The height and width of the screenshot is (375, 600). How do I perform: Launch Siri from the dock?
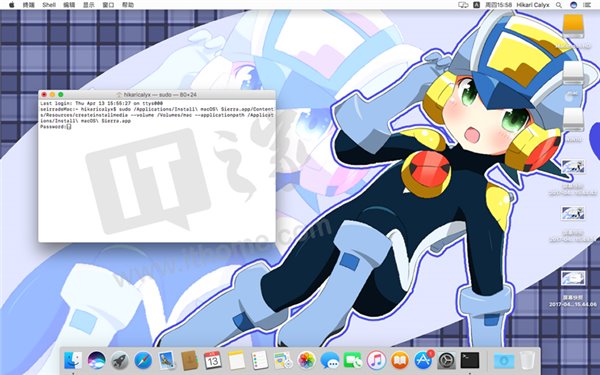coord(96,360)
